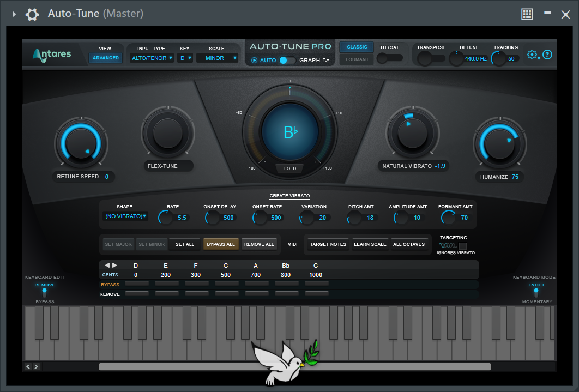Toggle Bypass for note D
This screenshot has width=579, height=392.
point(137,284)
